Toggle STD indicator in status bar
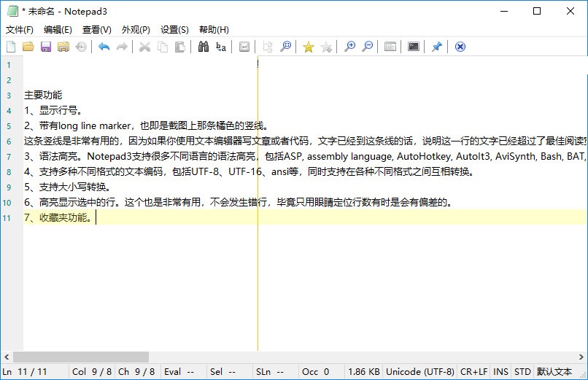The width and height of the screenshot is (588, 380). (522, 372)
